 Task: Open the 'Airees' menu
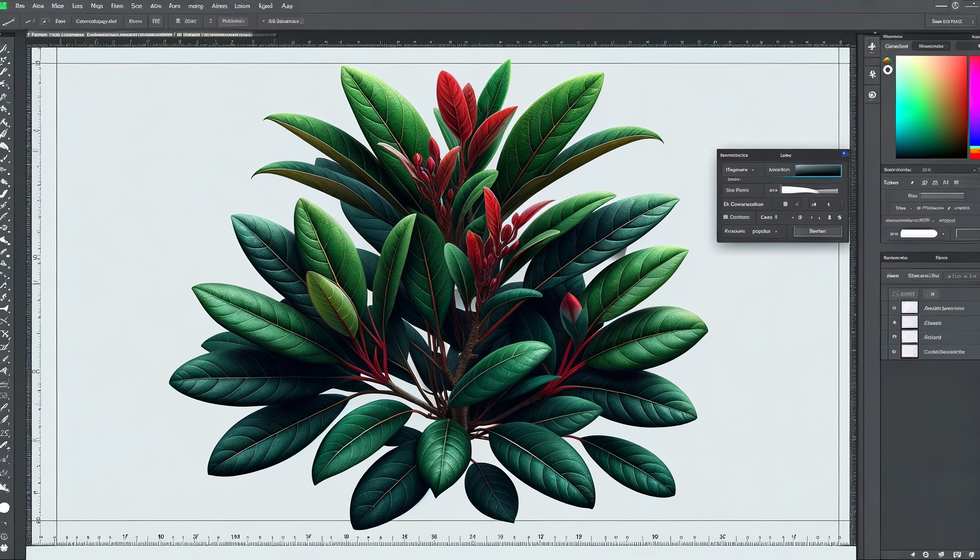point(219,6)
